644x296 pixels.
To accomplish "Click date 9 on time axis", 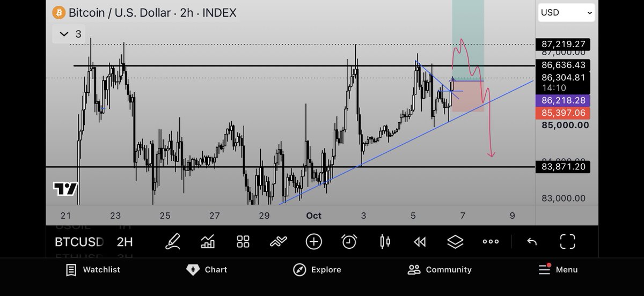I will click(512, 216).
